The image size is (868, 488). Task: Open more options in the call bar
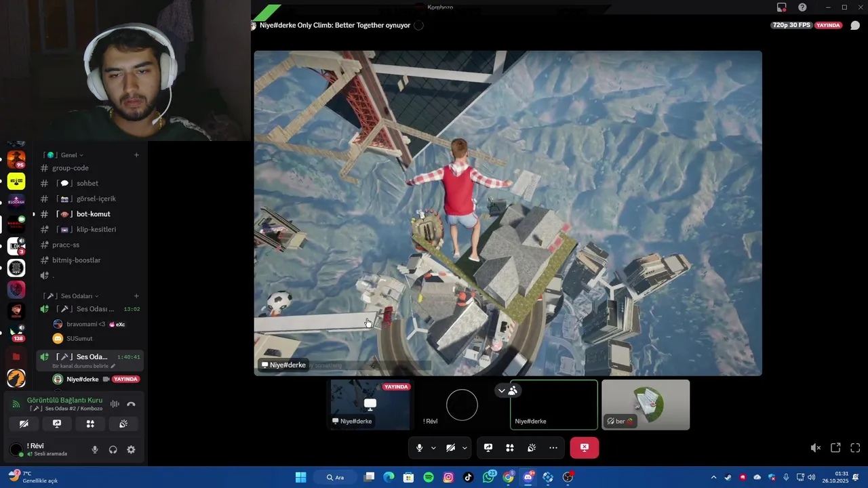[553, 447]
